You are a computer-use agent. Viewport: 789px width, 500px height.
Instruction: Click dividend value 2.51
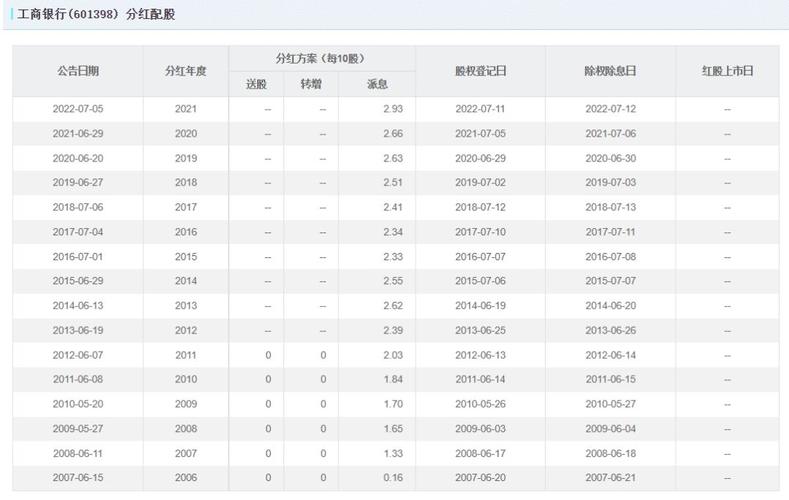393,183
